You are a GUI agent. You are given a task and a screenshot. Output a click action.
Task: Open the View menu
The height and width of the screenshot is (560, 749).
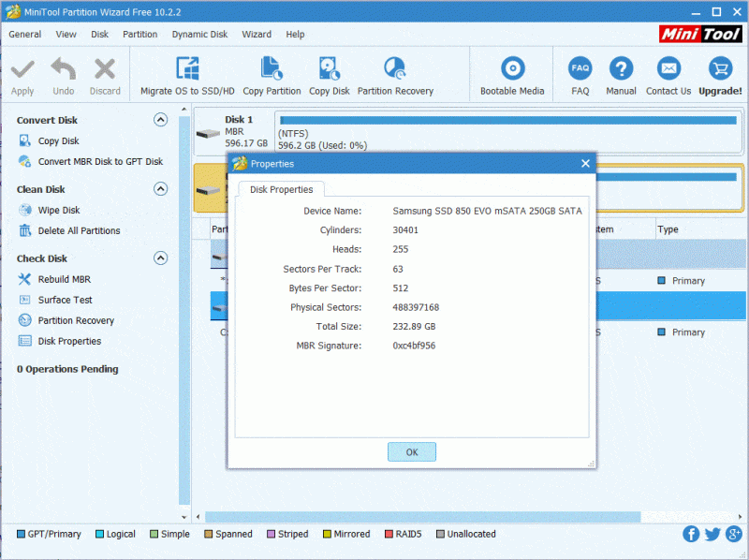66,35
